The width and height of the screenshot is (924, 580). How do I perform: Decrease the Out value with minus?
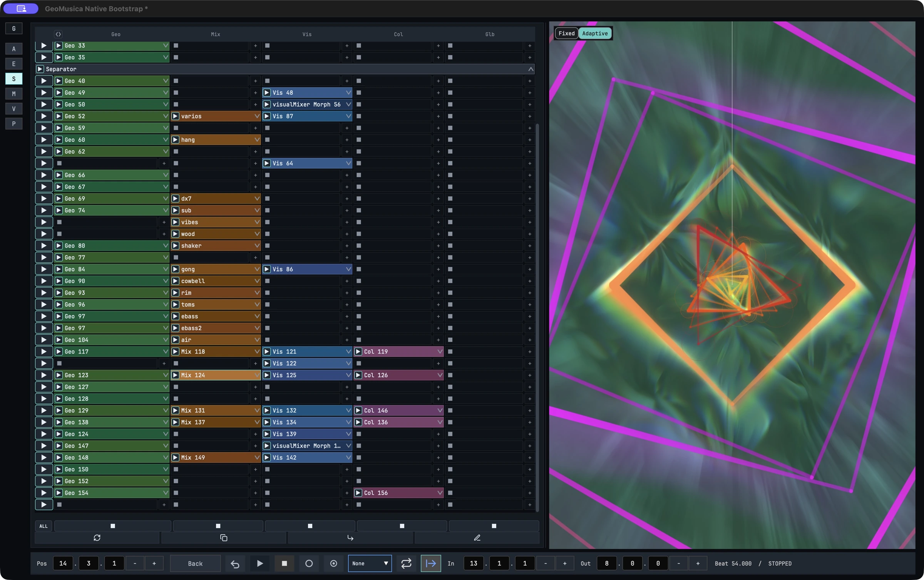pos(678,563)
